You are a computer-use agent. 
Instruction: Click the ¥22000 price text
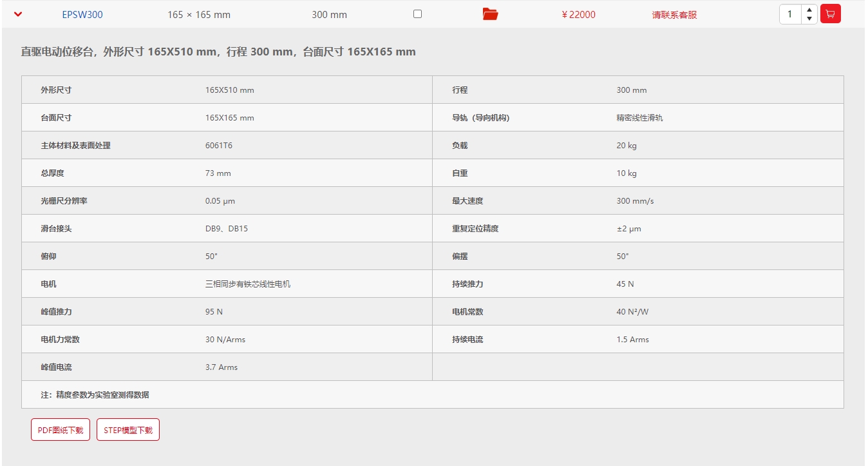point(578,14)
